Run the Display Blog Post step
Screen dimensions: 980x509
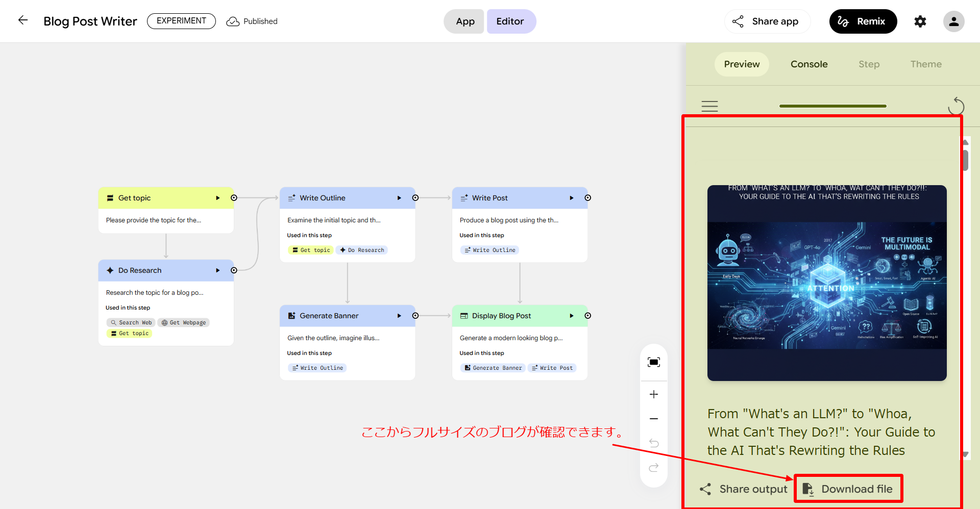click(571, 316)
